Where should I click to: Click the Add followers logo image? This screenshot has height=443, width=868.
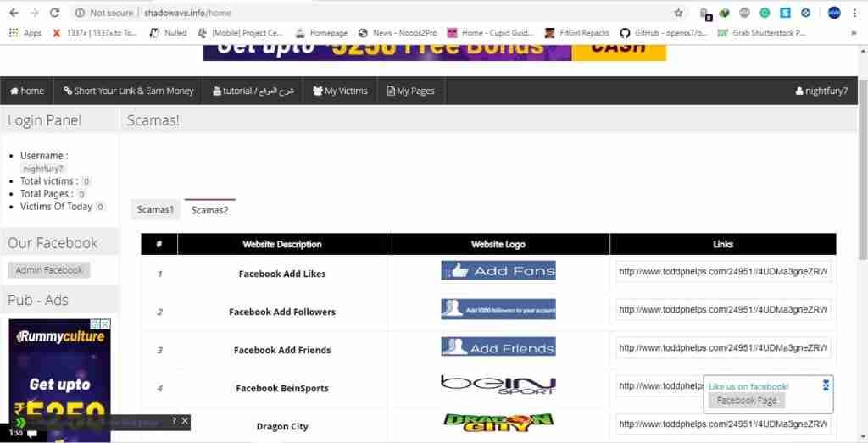coord(498,309)
